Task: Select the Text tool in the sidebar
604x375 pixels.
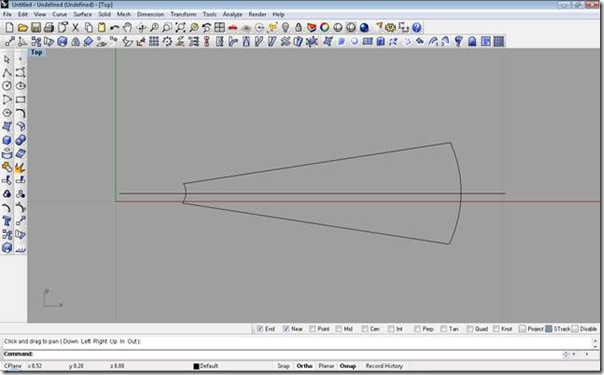Action: click(7, 221)
